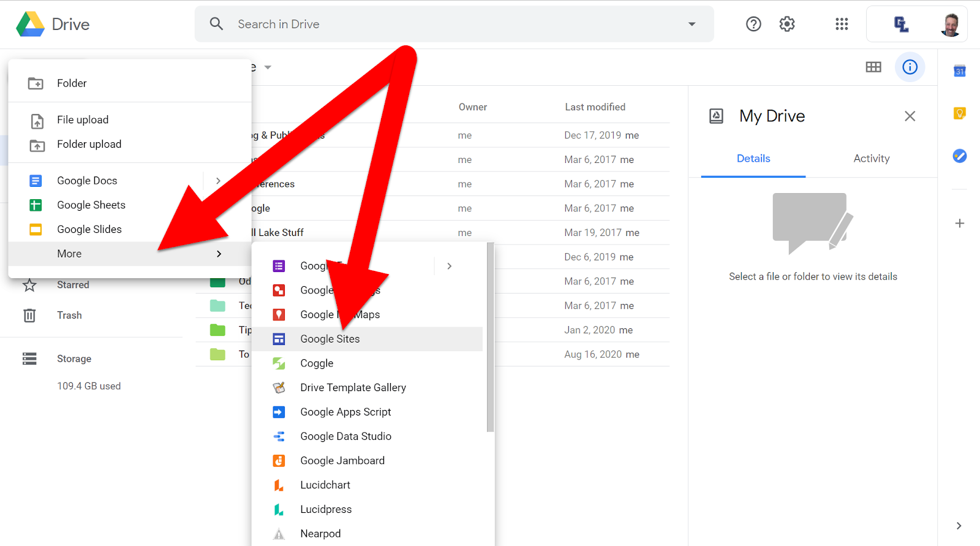This screenshot has height=546, width=980.
Task: Click the Trash bin icon
Action: pos(29,315)
